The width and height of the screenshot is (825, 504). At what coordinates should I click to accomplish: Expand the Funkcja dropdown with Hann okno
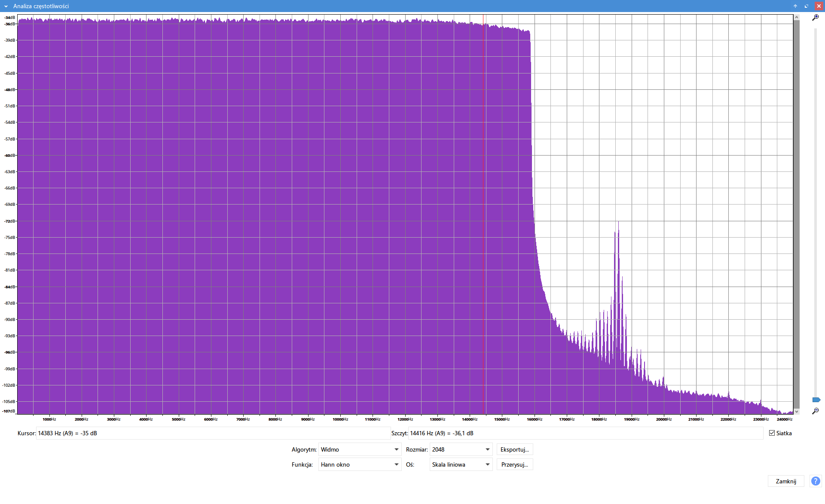coord(360,464)
